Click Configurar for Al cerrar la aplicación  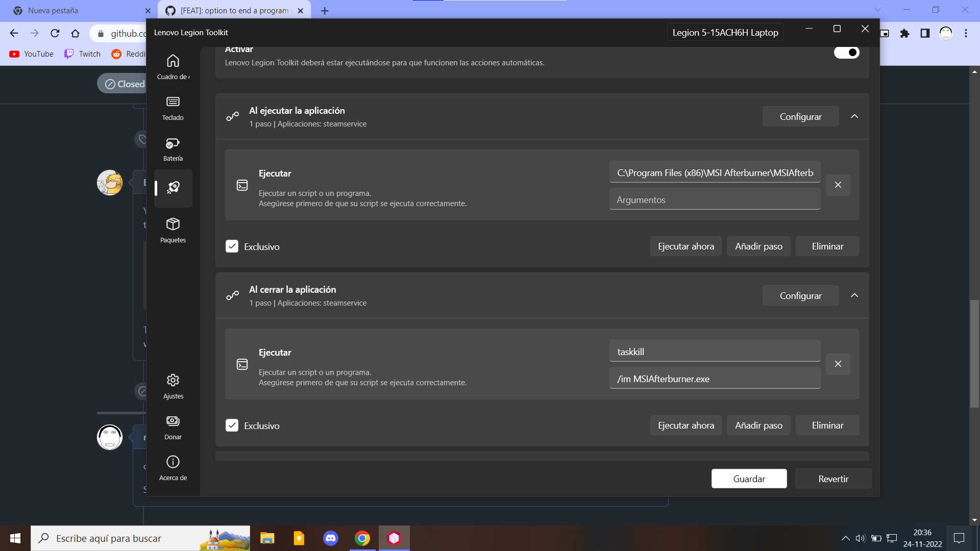tap(800, 295)
